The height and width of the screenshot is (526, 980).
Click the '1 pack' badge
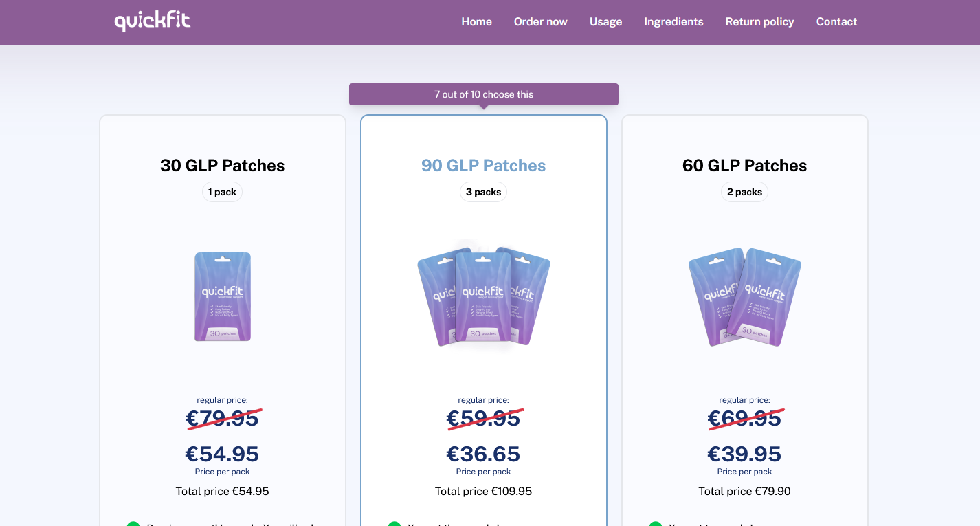pos(223,192)
